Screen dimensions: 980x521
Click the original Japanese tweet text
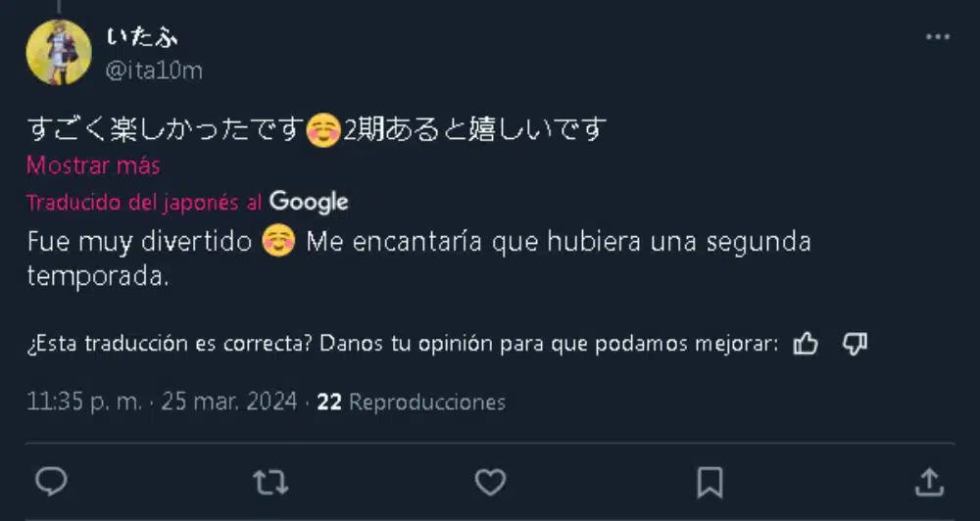click(314, 129)
